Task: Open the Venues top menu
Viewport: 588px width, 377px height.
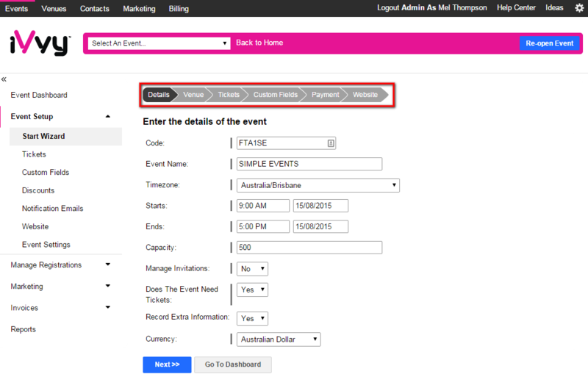Action: [54, 9]
